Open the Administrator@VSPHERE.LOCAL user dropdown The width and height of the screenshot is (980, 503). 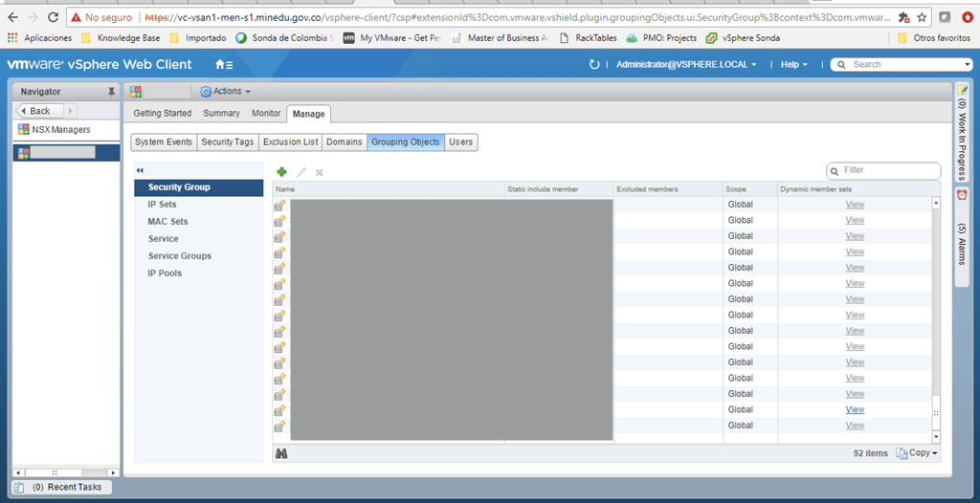point(686,64)
